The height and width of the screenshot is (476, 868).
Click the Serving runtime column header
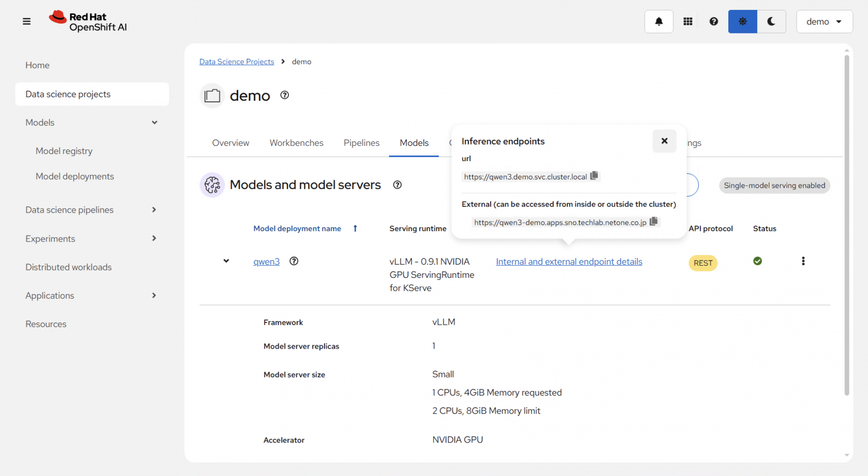point(418,229)
